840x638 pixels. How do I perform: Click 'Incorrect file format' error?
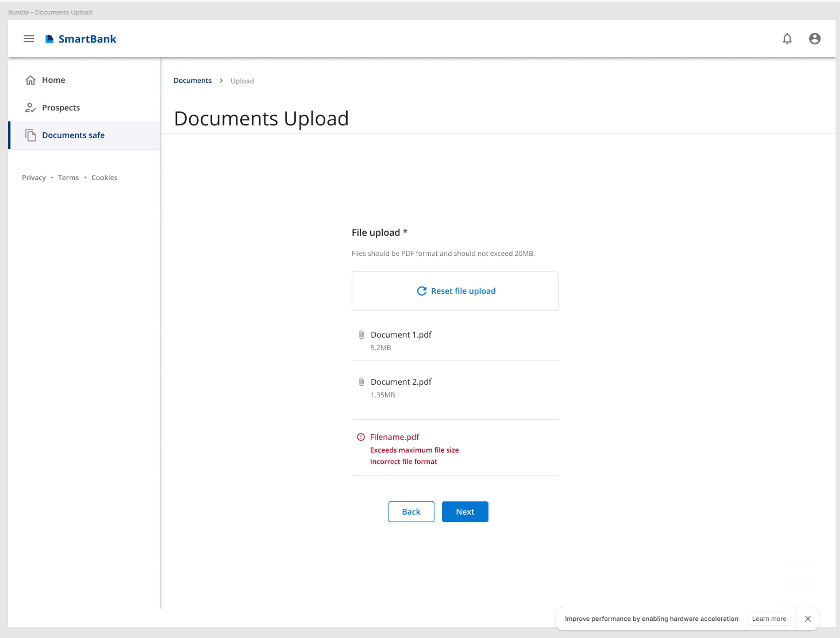point(403,462)
